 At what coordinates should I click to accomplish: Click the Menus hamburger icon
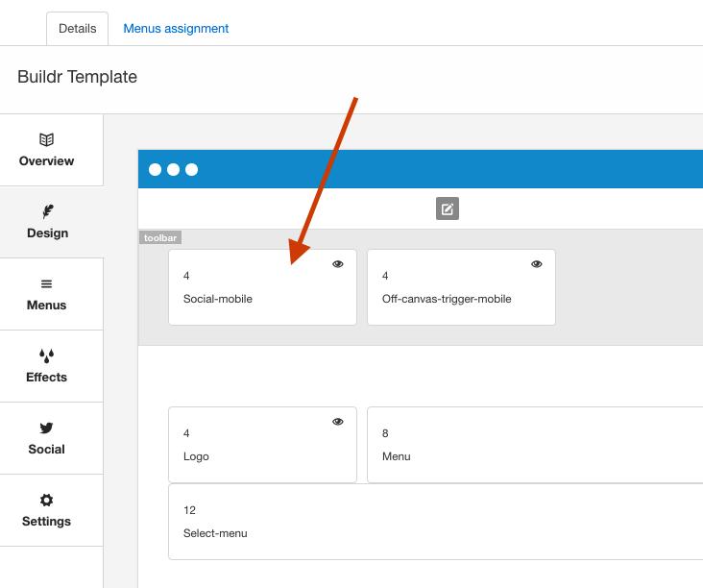click(47, 283)
